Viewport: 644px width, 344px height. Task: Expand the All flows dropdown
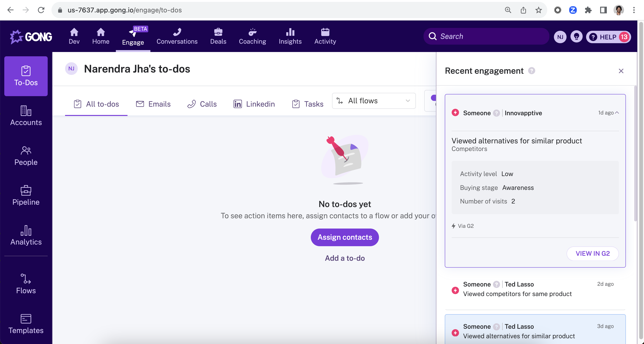click(x=373, y=101)
